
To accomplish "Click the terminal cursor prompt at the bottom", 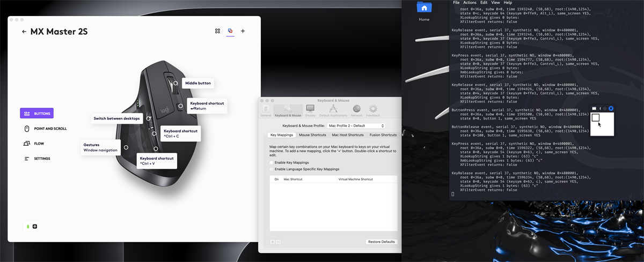I will [453, 194].
